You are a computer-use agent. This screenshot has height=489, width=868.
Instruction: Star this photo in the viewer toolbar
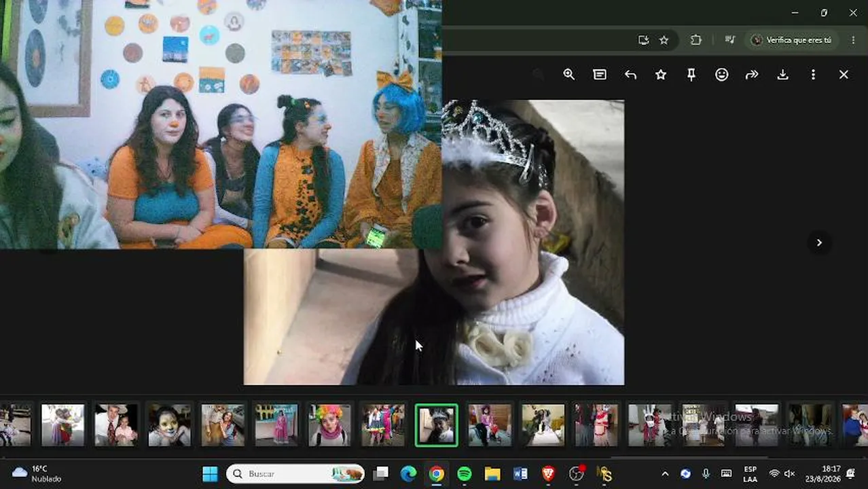[661, 75]
